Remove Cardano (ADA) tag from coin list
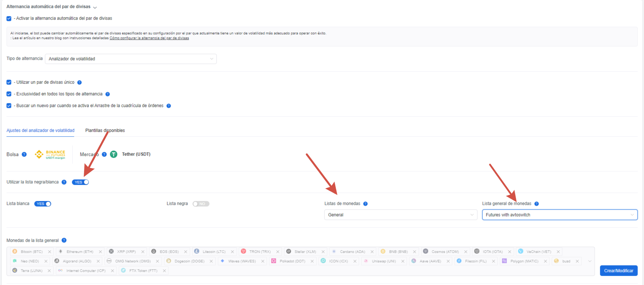 [372, 252]
